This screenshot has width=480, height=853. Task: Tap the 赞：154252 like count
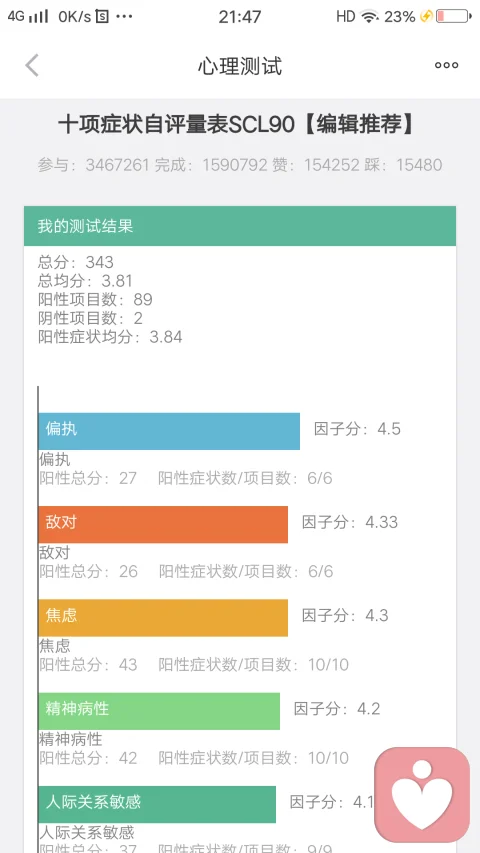(x=315, y=165)
